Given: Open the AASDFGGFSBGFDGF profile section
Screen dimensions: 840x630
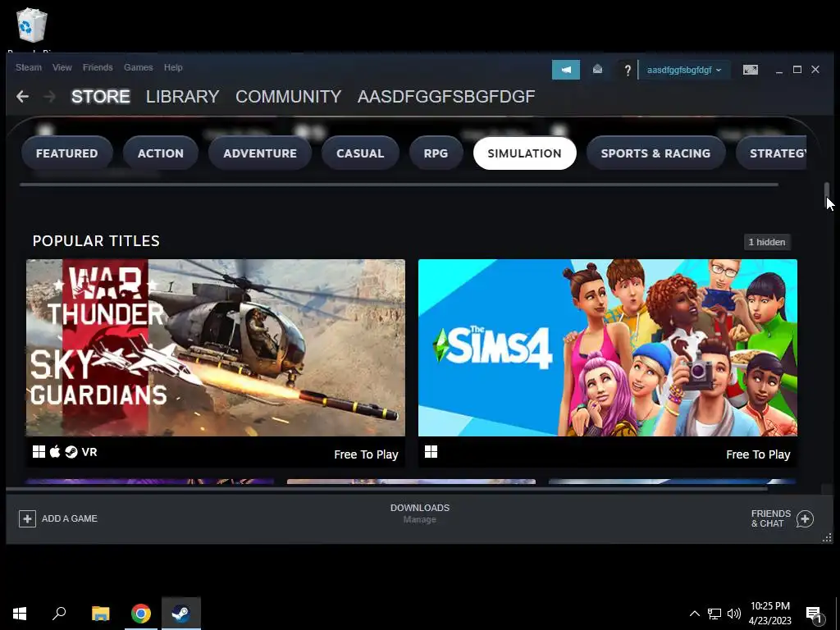Looking at the screenshot, I should coord(446,97).
